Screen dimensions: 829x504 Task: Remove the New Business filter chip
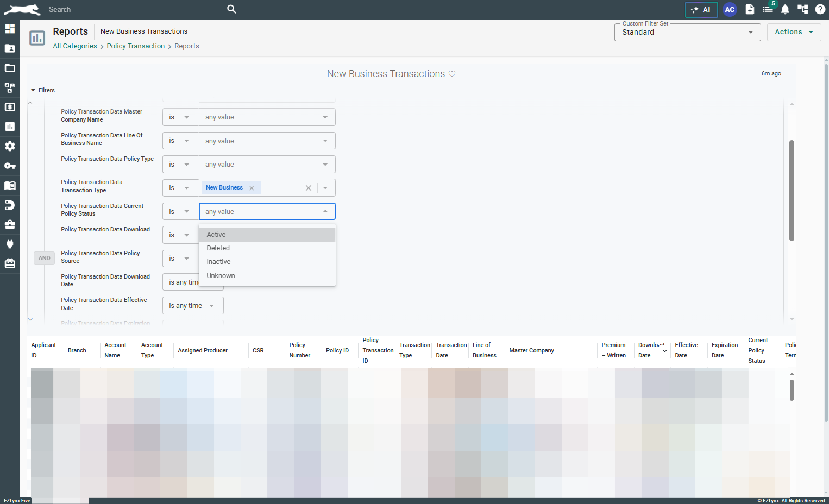point(252,188)
